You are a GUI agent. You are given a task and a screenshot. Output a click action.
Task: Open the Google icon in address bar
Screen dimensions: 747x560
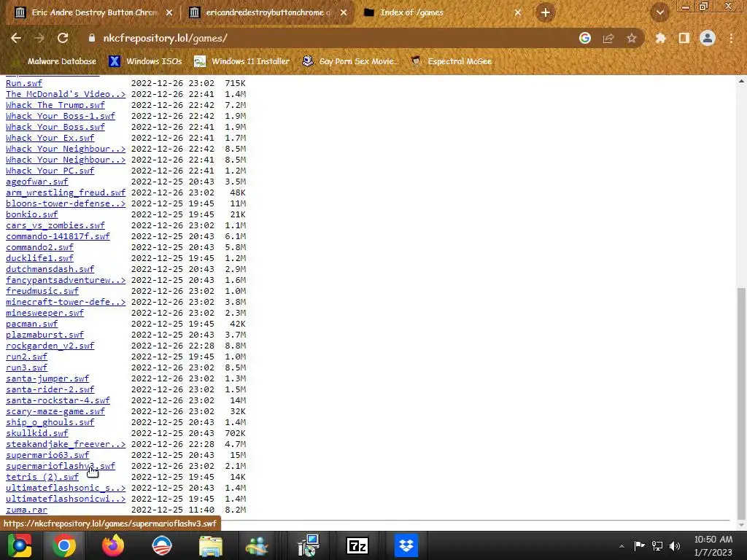click(x=585, y=38)
